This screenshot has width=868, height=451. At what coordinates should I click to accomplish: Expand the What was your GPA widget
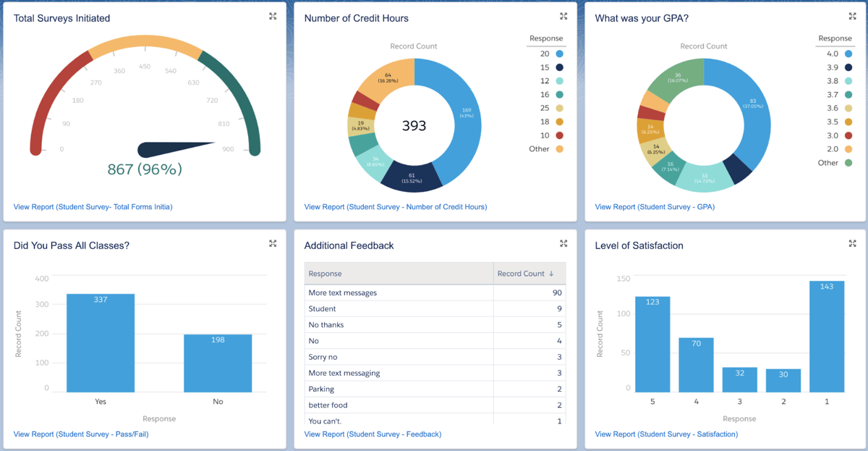tap(853, 16)
